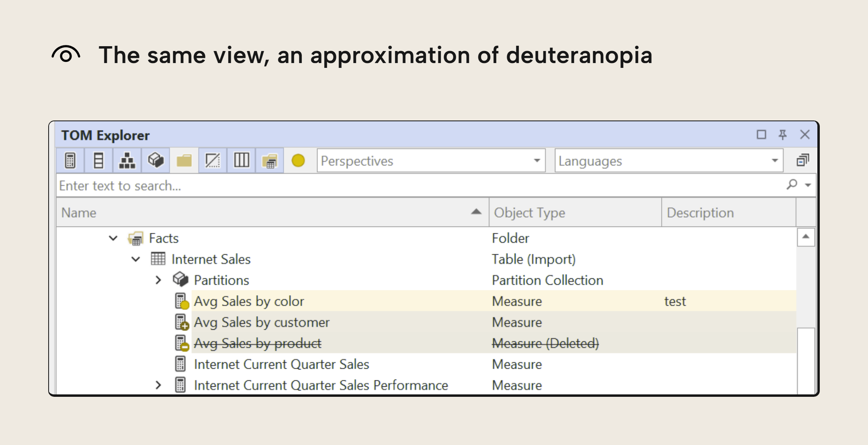Toggle the group-by-table folder icon
The image size is (868, 445).
[270, 161]
